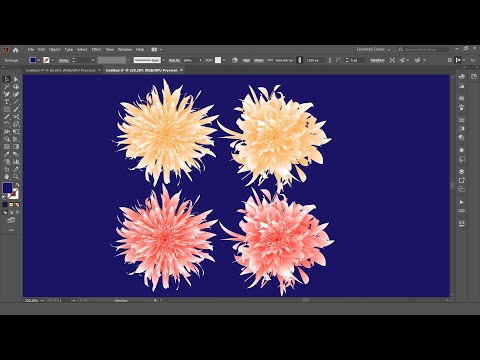
Task: Click the Stroke label link
Action: [64, 60]
